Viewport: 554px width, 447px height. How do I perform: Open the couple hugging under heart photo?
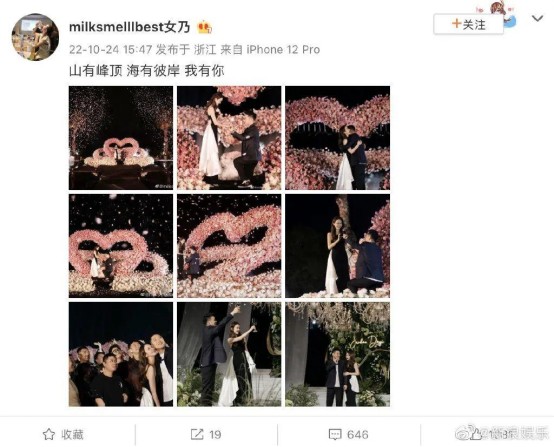(337, 138)
